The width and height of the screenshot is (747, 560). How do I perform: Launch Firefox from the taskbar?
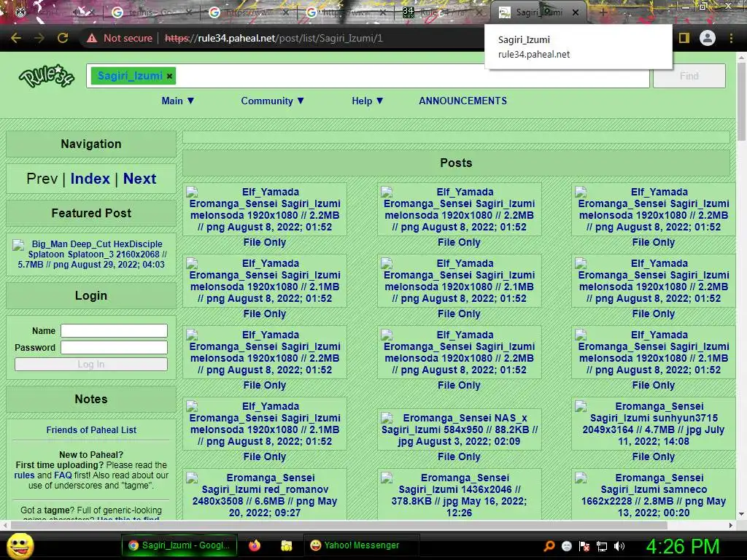point(255,545)
